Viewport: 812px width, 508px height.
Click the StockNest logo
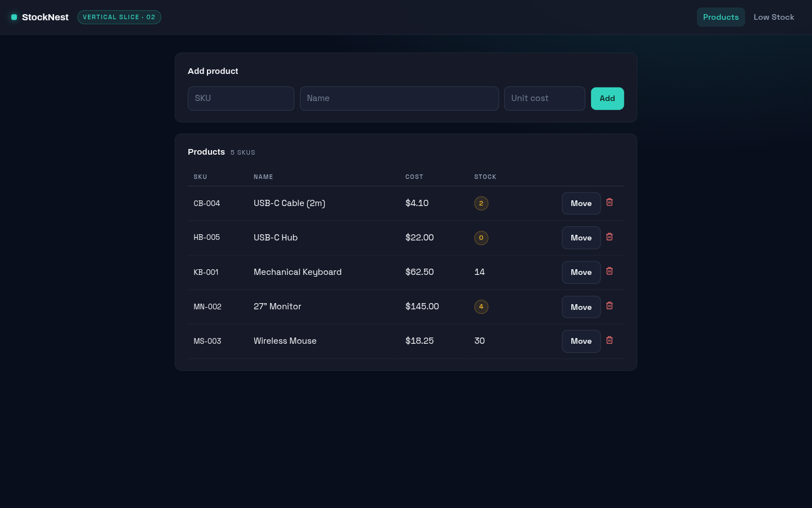click(40, 17)
